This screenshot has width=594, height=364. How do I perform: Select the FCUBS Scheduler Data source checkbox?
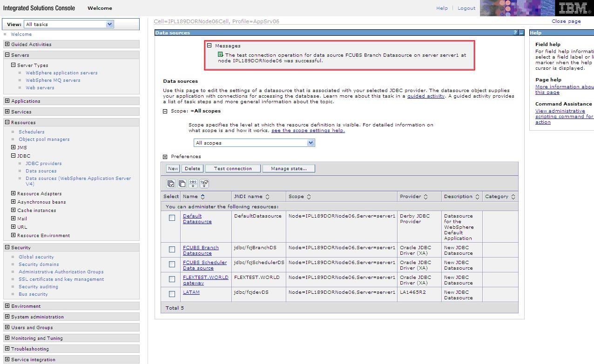pyautogui.click(x=172, y=265)
